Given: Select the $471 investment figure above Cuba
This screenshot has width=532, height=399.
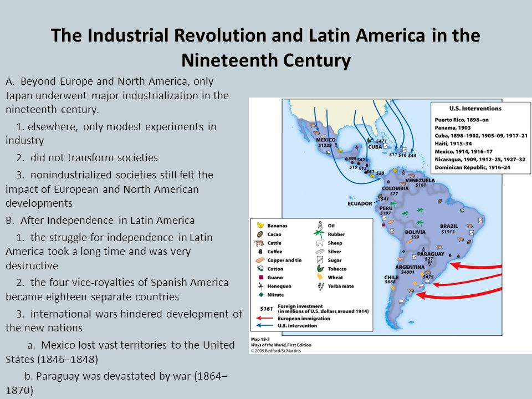Looking at the screenshot, I should tap(382, 141).
